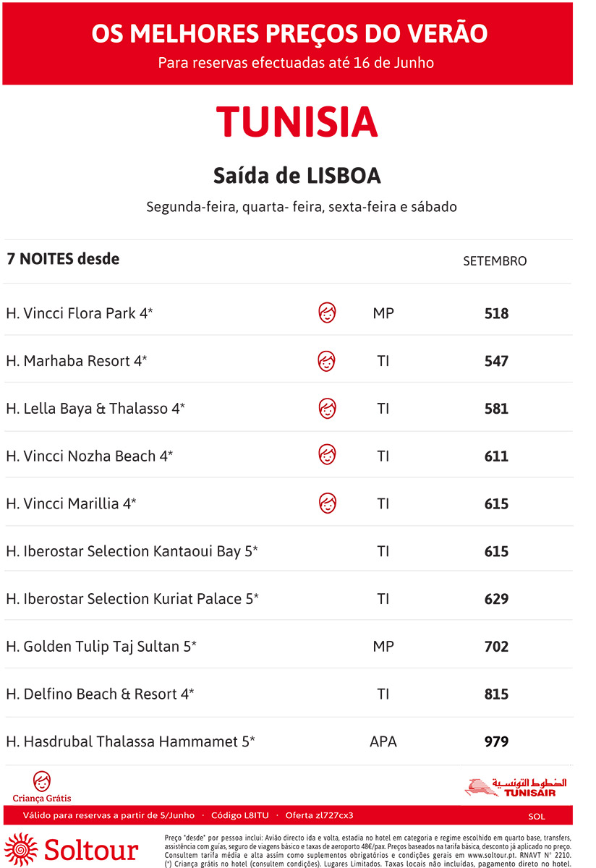Click the APA meal plan label

(x=383, y=741)
